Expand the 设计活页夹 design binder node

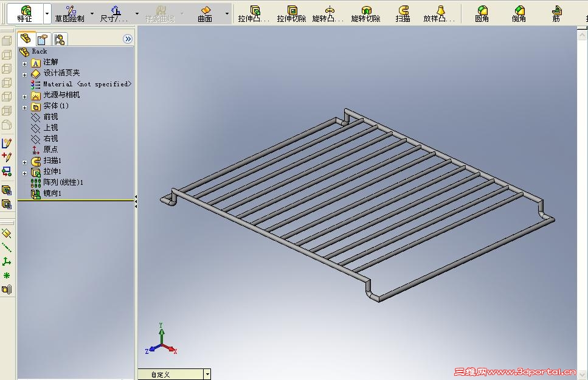[25, 75]
